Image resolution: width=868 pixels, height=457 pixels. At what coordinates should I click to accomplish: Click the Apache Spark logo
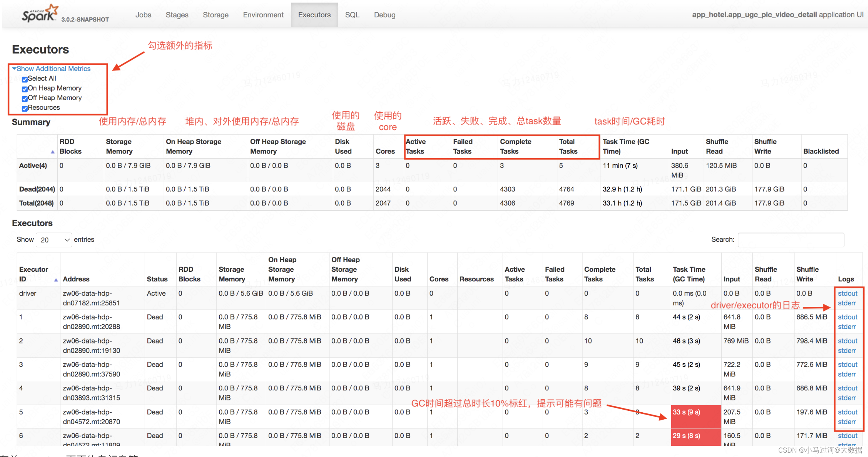(39, 13)
